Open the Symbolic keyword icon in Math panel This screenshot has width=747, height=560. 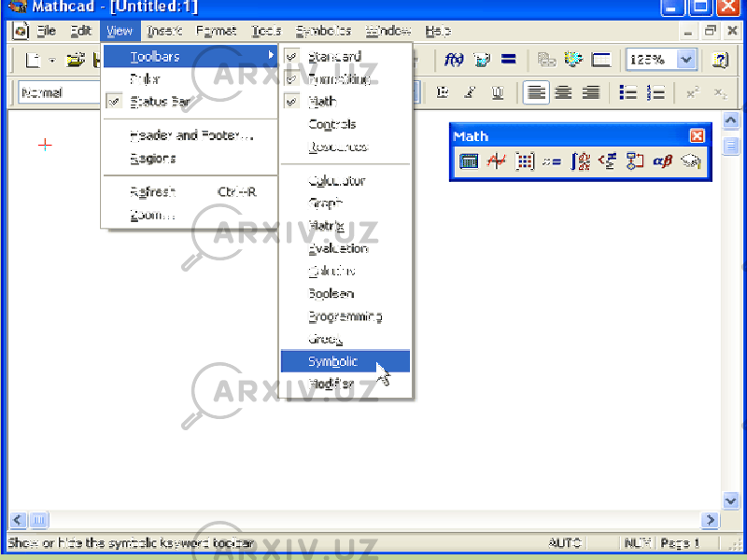click(691, 161)
